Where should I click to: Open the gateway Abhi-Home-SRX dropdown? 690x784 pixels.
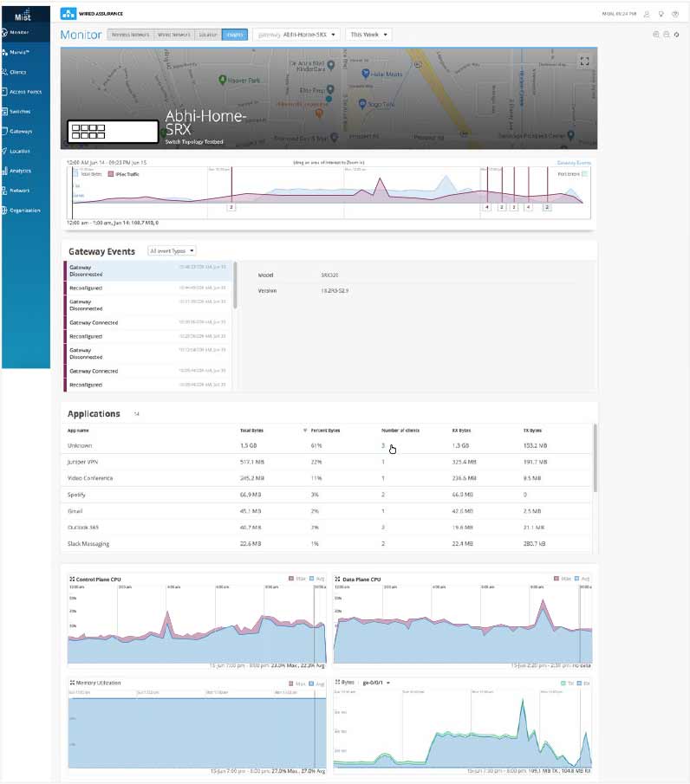(296, 35)
